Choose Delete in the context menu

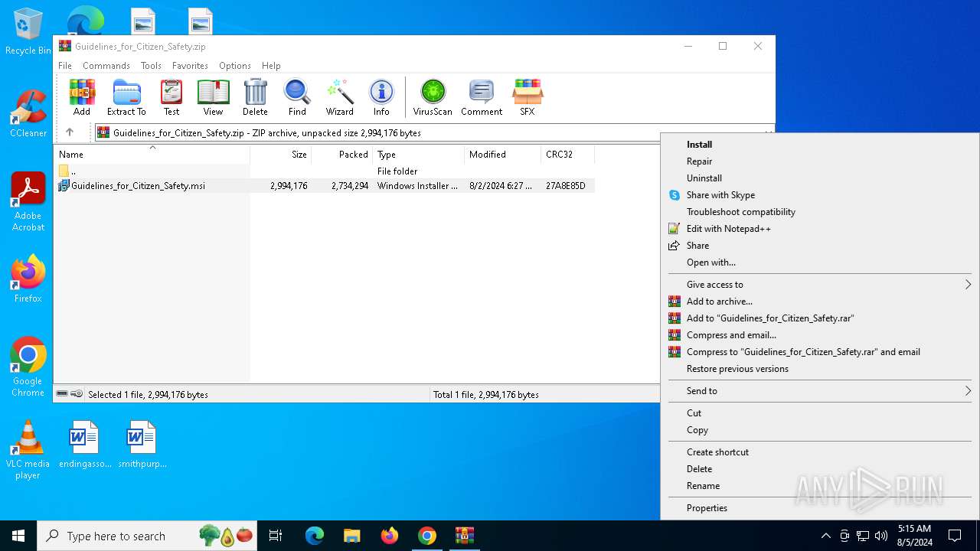coord(819,469)
